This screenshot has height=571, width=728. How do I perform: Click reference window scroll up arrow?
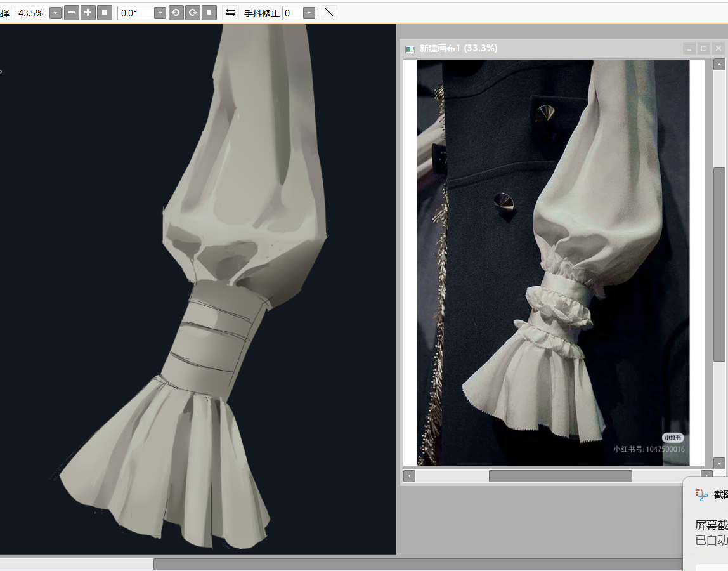point(719,64)
